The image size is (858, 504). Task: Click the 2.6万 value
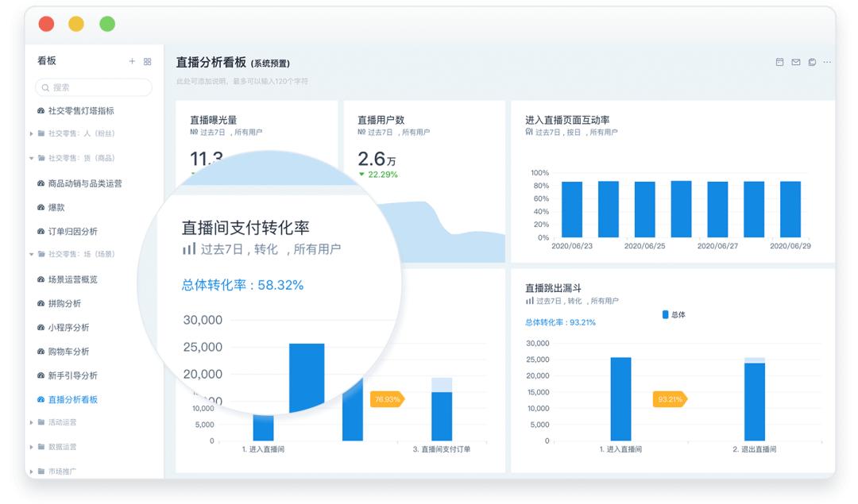tap(377, 159)
